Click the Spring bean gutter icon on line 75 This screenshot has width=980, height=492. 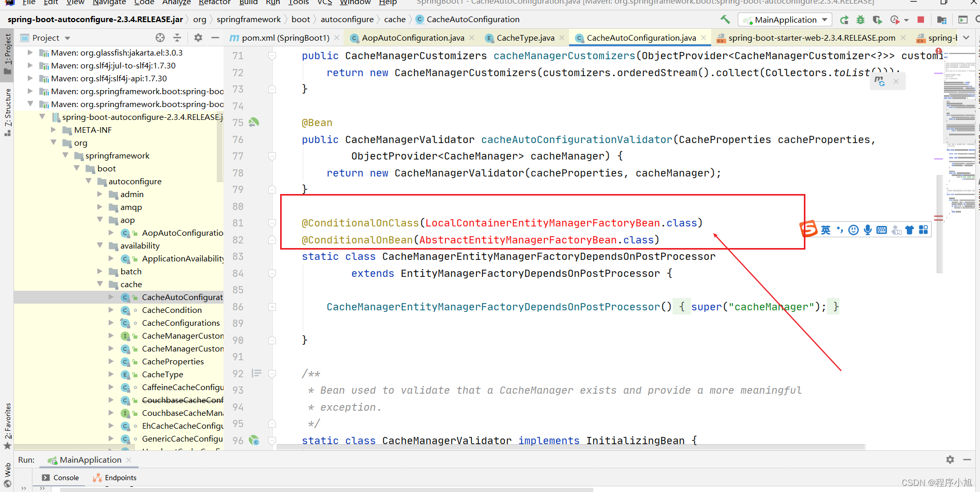[254, 122]
